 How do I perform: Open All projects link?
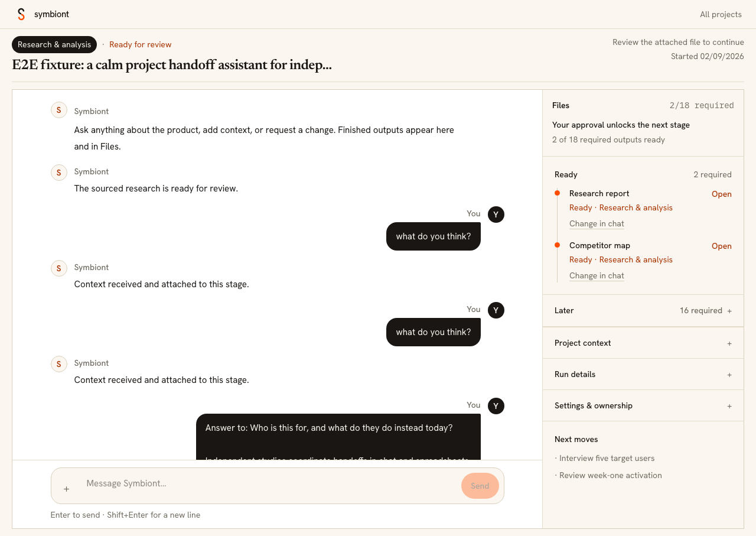point(721,14)
